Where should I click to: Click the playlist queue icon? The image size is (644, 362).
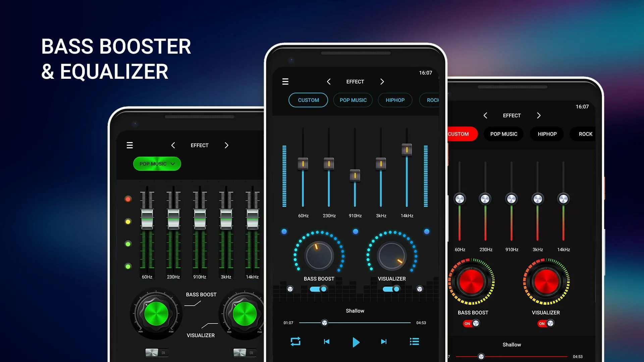coord(413,341)
